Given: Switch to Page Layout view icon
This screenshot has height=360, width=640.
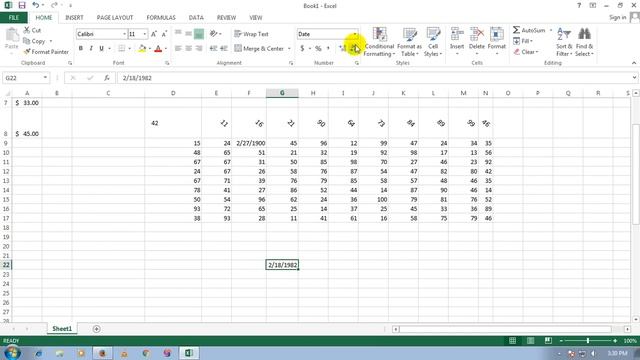Looking at the screenshot, I should click(530, 340).
